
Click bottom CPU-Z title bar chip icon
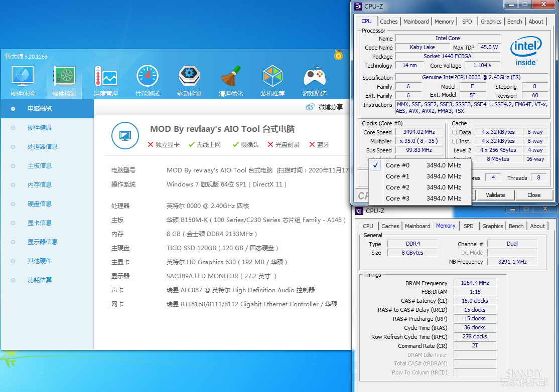pyautogui.click(x=359, y=211)
